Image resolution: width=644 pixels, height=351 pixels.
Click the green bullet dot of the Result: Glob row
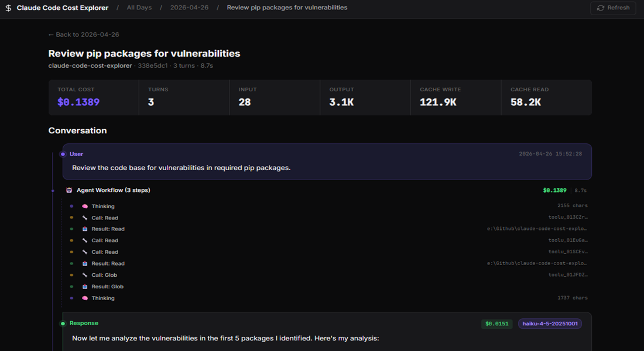71,287
